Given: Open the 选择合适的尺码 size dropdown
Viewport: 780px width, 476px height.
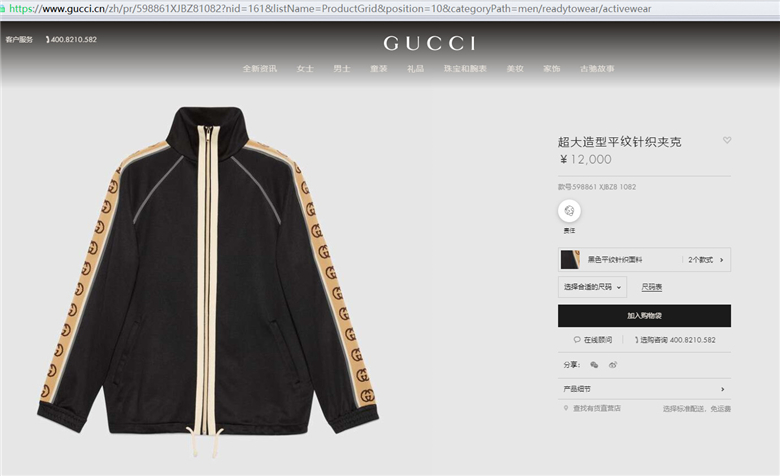Looking at the screenshot, I should tap(592, 287).
